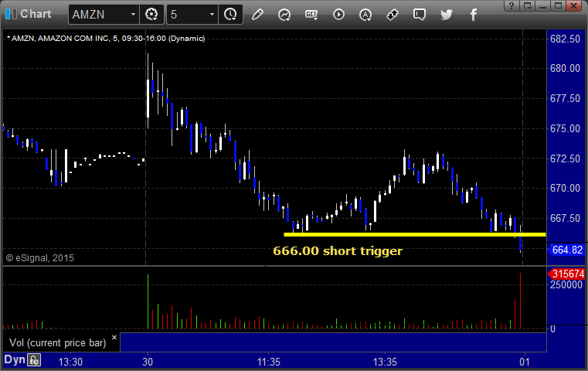Open the studies chart icon menu

point(284,15)
